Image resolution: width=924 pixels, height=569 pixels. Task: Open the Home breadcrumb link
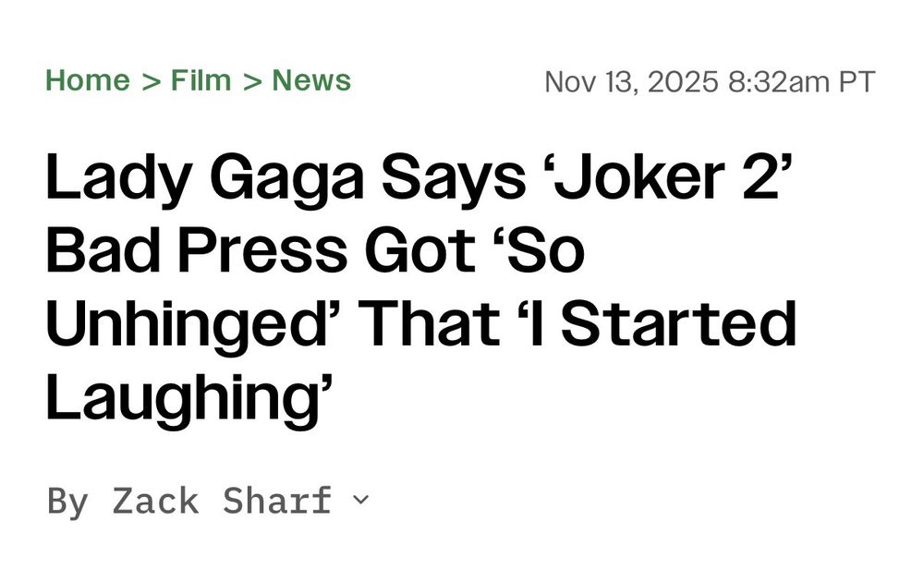tap(88, 80)
